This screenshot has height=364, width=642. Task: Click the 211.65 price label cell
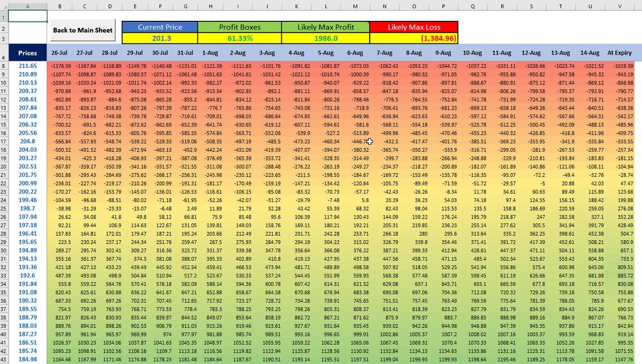(x=28, y=66)
